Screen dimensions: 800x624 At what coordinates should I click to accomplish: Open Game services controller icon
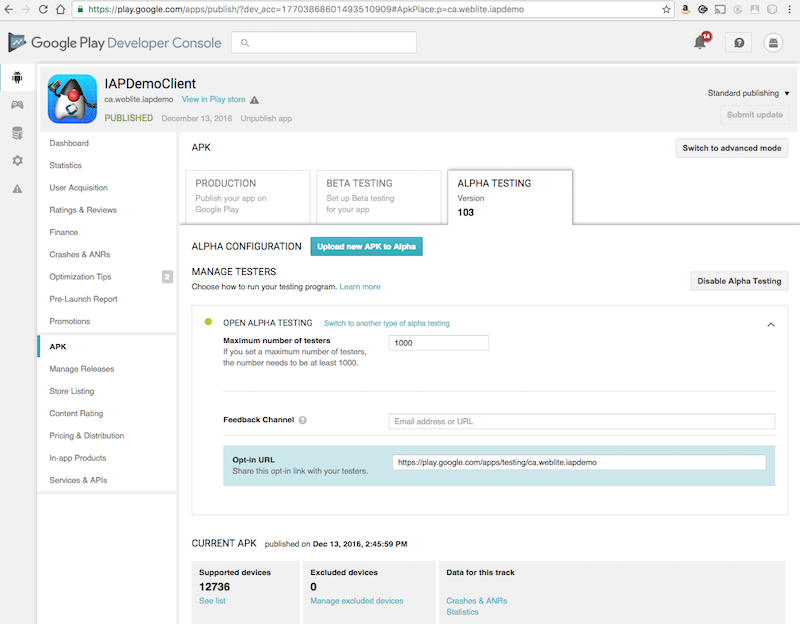pos(17,105)
